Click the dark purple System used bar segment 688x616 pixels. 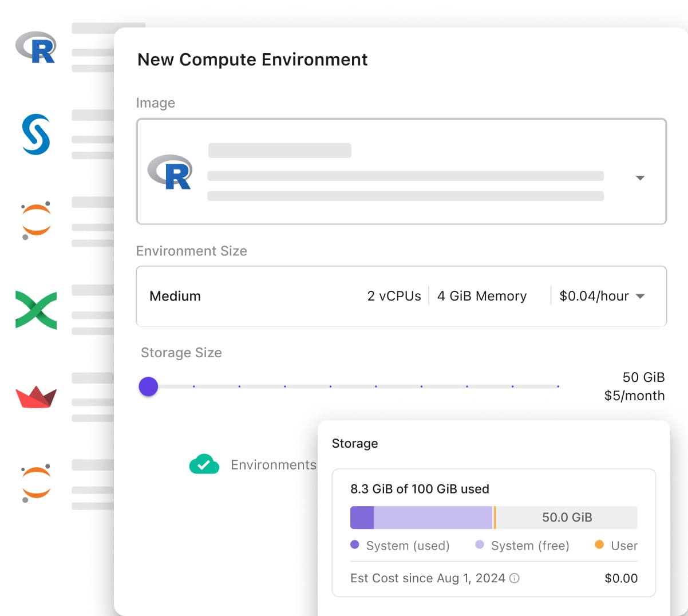click(x=362, y=518)
